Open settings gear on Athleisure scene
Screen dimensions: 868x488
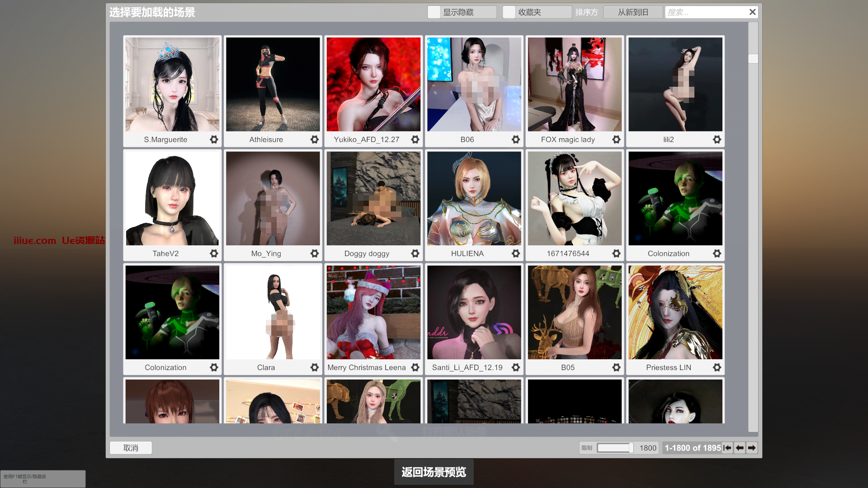pyautogui.click(x=315, y=140)
